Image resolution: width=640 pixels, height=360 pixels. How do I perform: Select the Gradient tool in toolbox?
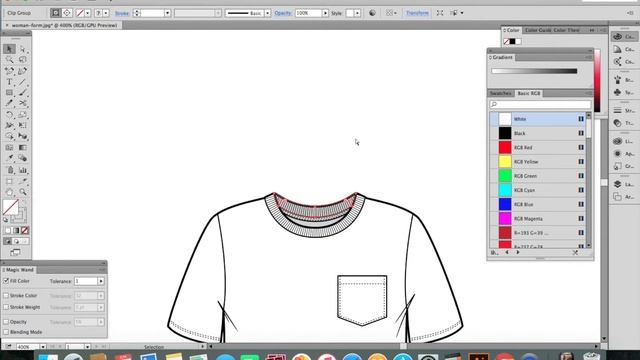22,147
